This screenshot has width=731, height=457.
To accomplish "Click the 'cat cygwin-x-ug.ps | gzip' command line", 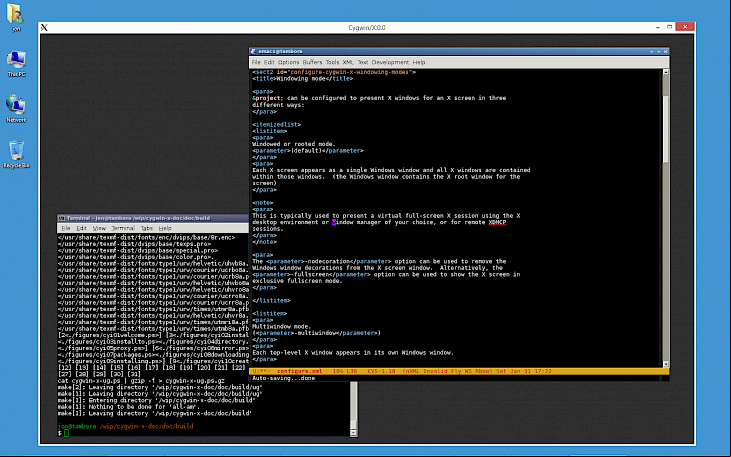I will click(x=141, y=381).
